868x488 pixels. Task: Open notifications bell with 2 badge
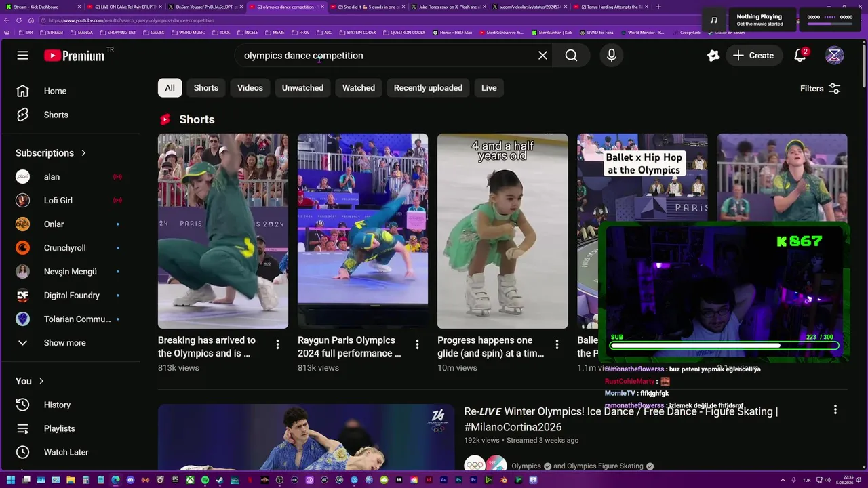(x=800, y=56)
